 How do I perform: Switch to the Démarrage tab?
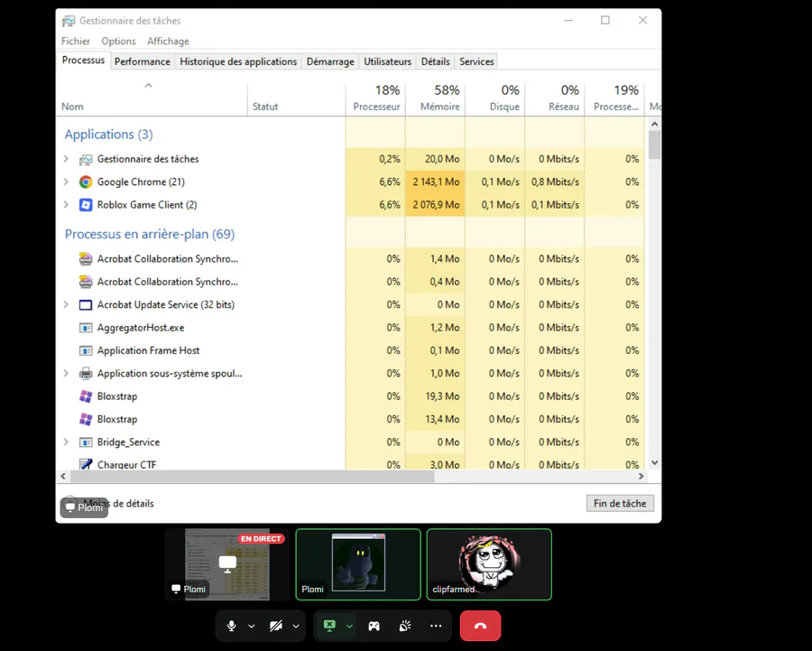pyautogui.click(x=330, y=61)
